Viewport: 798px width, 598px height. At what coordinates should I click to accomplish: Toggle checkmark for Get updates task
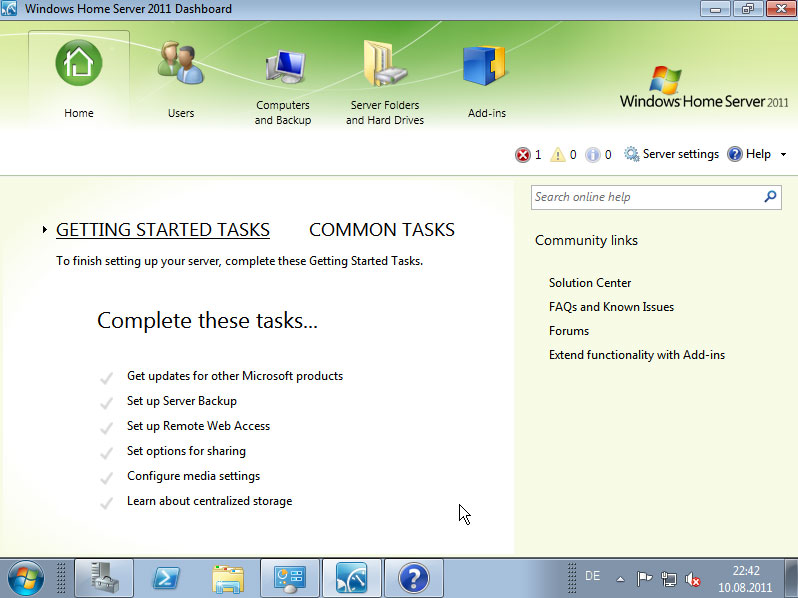pyautogui.click(x=106, y=378)
